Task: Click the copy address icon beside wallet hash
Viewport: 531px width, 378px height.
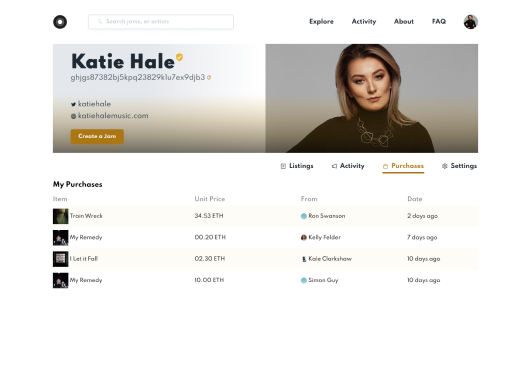Action: [209, 78]
